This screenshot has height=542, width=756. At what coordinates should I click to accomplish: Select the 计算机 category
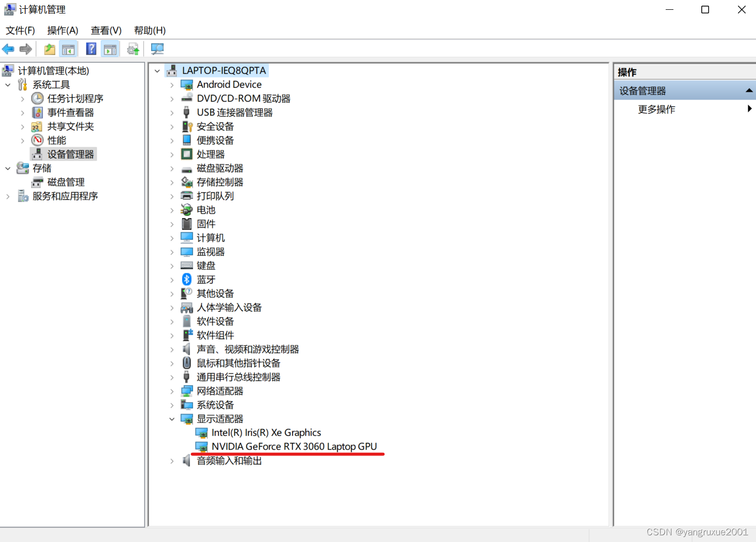coord(211,238)
